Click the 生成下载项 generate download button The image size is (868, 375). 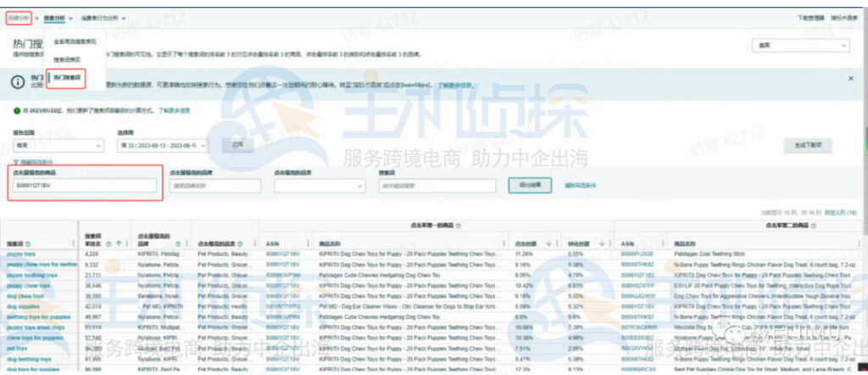point(808,146)
